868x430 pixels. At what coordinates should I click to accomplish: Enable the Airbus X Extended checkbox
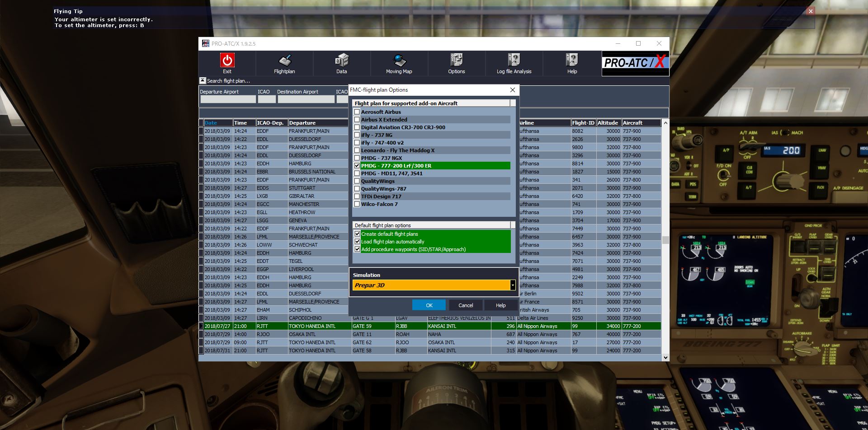[x=357, y=120]
